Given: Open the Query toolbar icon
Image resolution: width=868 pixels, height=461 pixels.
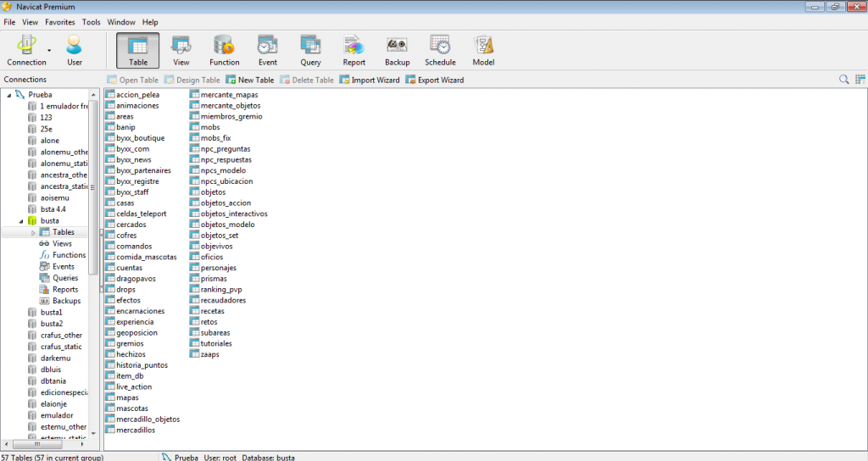Looking at the screenshot, I should coord(310,50).
